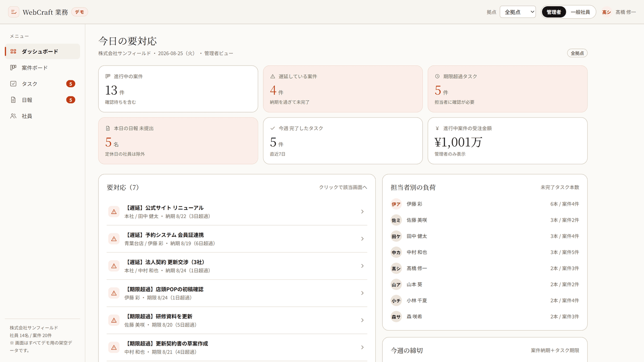The height and width of the screenshot is (362, 644).
Task: Click the 中カ avatar for 中村 和也
Action: [396, 252]
